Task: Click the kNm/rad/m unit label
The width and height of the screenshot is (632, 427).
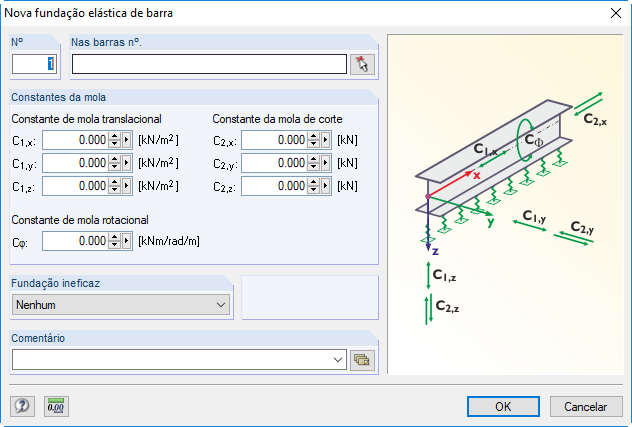Action: click(x=169, y=241)
